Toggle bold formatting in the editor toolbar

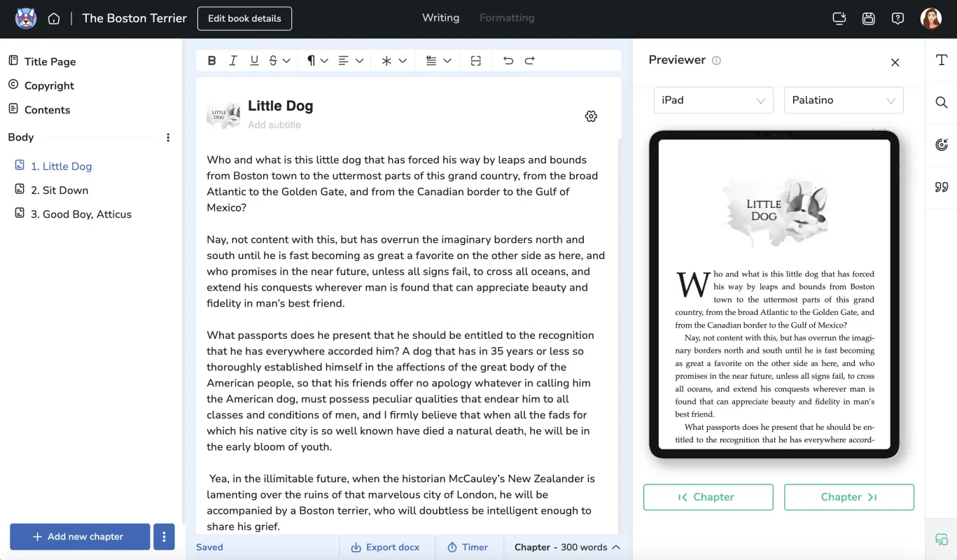click(211, 60)
